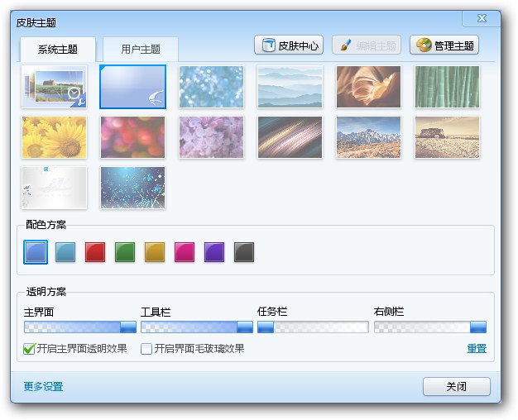Pick the misty blue mountains theme
This screenshot has height=420, width=518.
(290, 87)
